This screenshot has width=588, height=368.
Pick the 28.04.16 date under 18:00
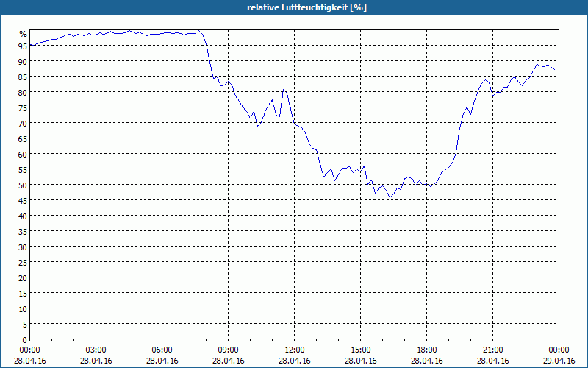click(427, 361)
